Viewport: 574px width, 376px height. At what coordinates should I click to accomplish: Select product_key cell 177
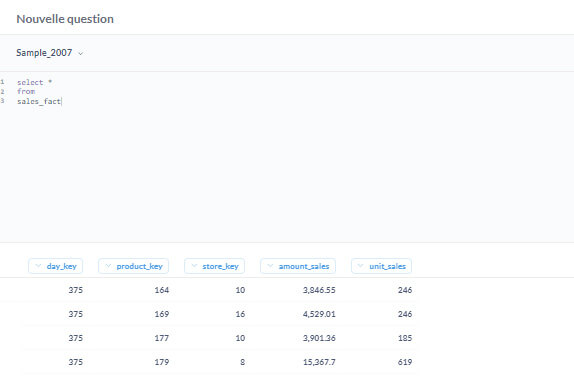point(161,338)
